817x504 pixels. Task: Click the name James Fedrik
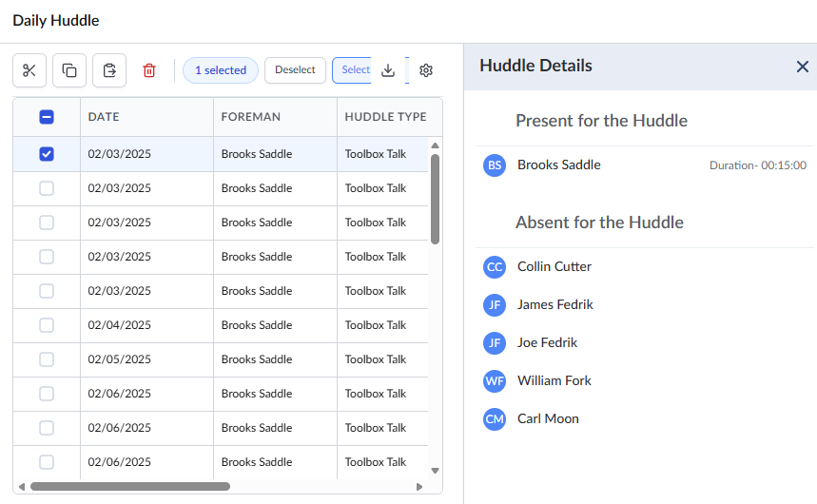554,304
